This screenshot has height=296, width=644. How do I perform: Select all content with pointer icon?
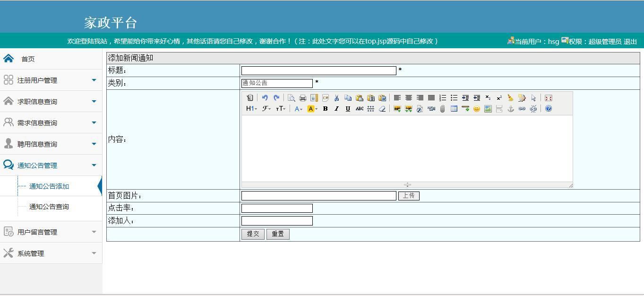(x=533, y=98)
